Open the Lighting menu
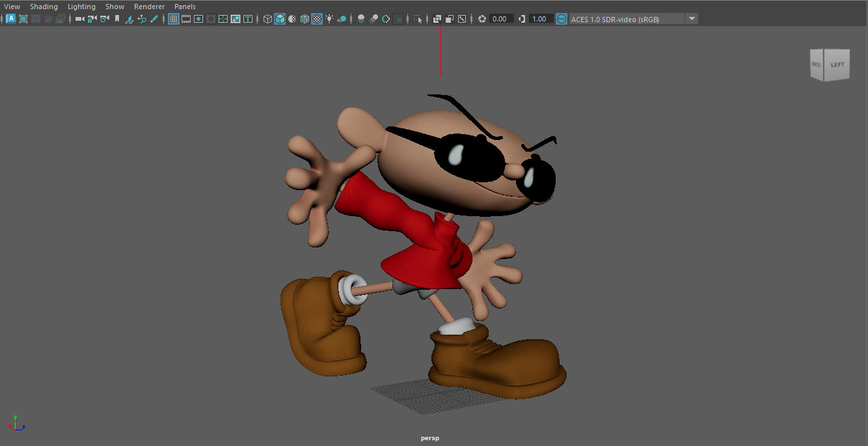This screenshot has width=868, height=446. coord(81,7)
